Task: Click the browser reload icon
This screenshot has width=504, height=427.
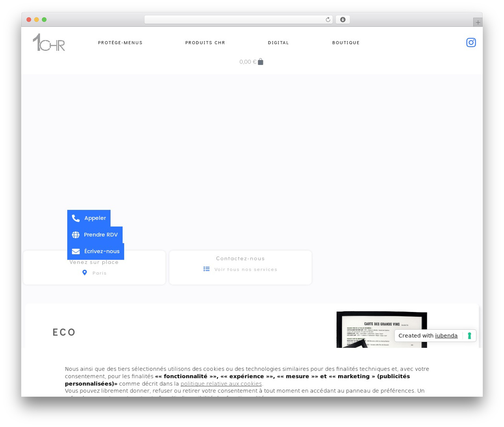Action: (x=328, y=20)
